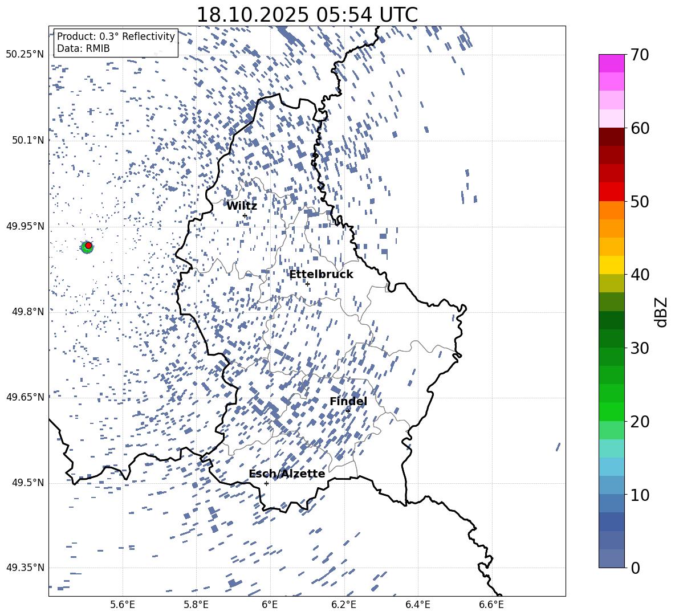Click the 49.5°N latitude label
Image resolution: width=675 pixels, height=616 pixels.
[x=28, y=483]
